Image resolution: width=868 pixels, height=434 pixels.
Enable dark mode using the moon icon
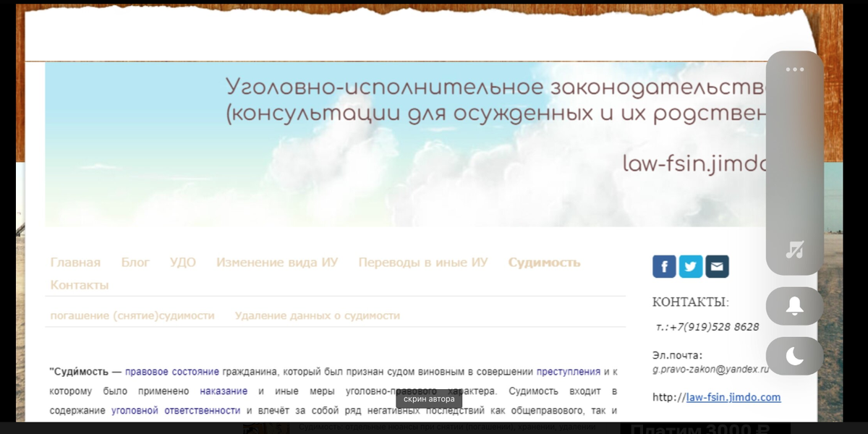point(793,354)
